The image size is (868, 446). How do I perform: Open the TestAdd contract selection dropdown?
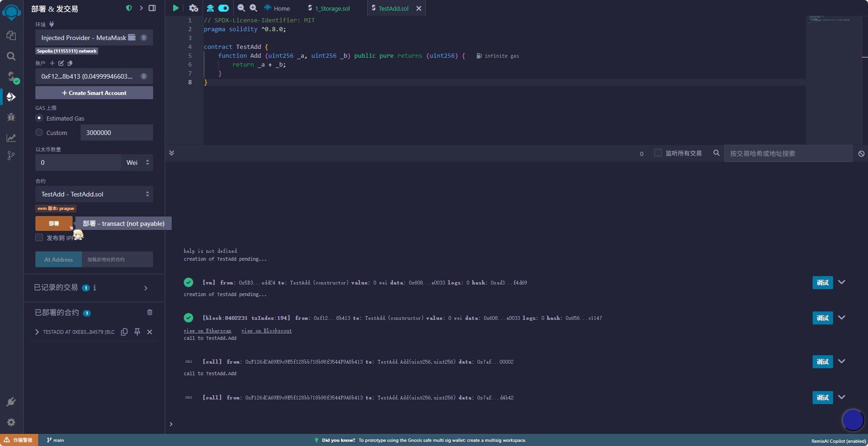tap(94, 194)
